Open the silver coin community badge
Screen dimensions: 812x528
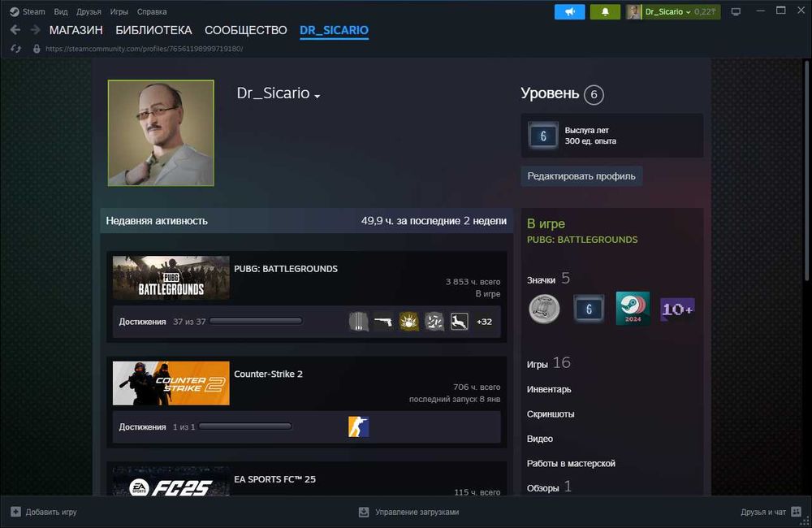click(x=544, y=309)
